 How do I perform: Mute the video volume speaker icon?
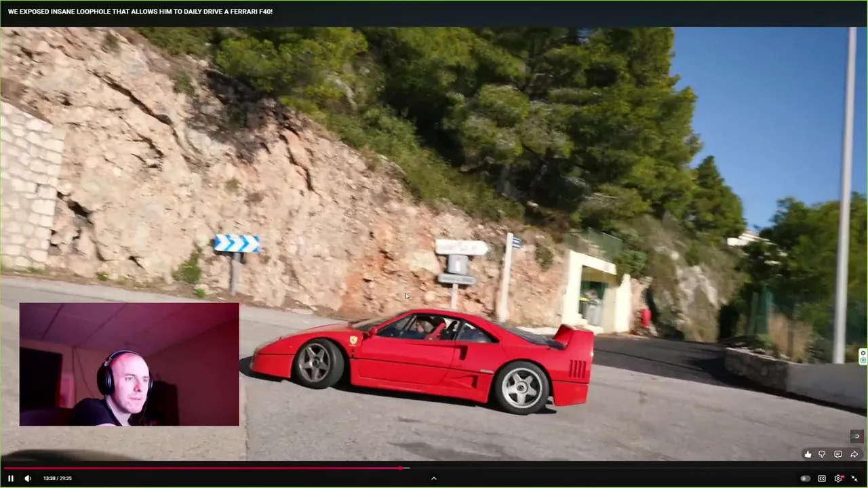[x=28, y=479]
